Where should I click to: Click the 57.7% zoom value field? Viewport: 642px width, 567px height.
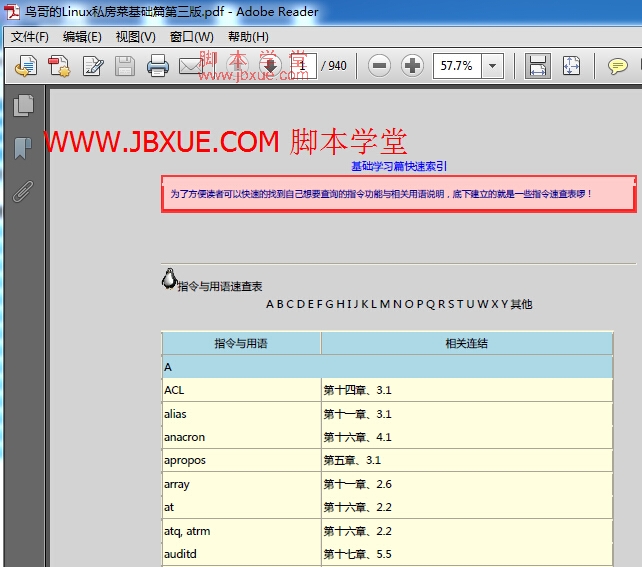coord(457,66)
